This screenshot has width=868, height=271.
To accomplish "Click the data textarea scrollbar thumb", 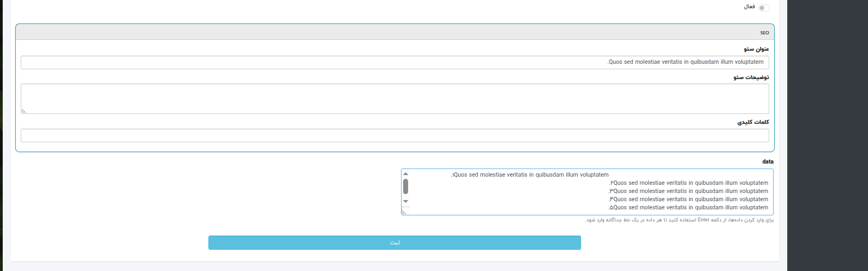I will (405, 186).
